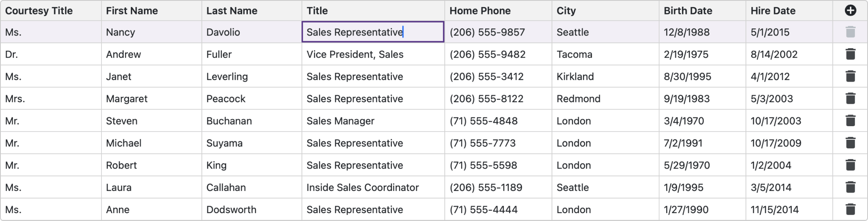
Task: Delete Anne Dodsworth's row with trash icon
Action: pyautogui.click(x=850, y=209)
